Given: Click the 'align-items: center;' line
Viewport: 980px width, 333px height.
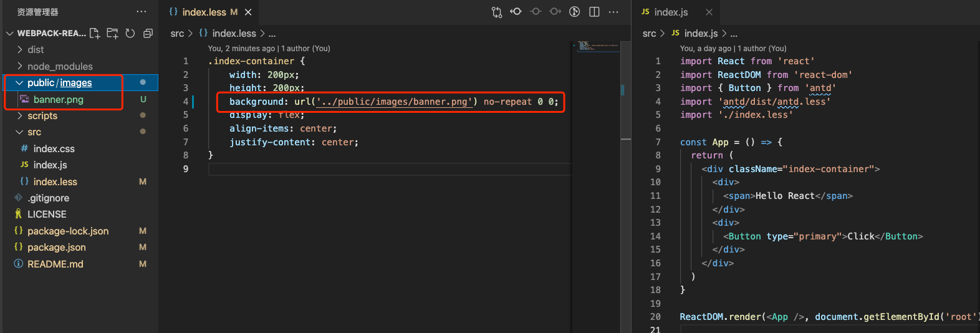Looking at the screenshot, I should pyautogui.click(x=283, y=128).
